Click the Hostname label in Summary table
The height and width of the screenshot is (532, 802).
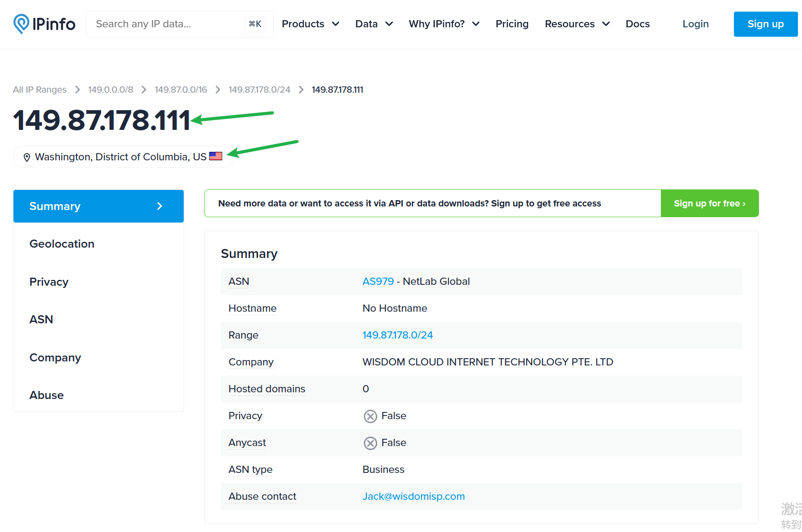[x=252, y=308]
